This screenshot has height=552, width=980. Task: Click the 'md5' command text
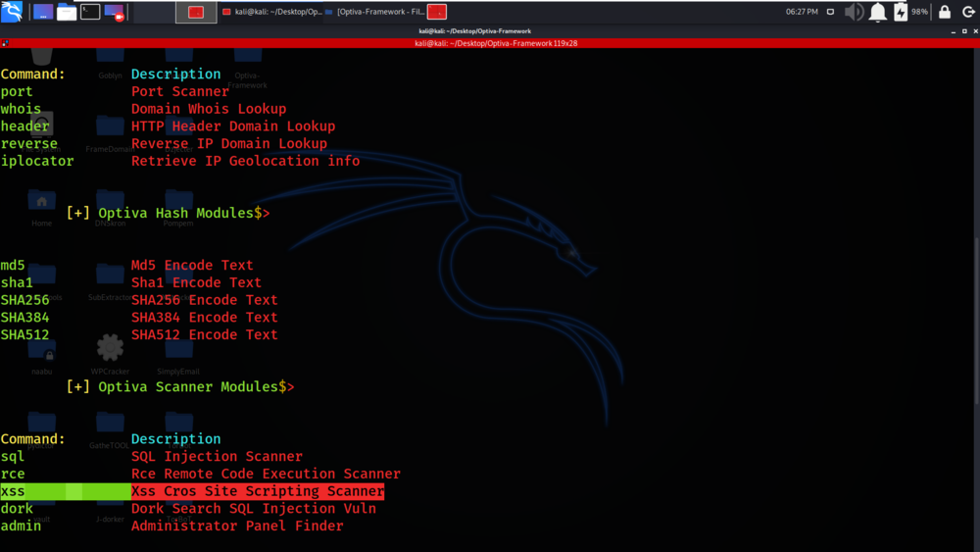coord(13,265)
